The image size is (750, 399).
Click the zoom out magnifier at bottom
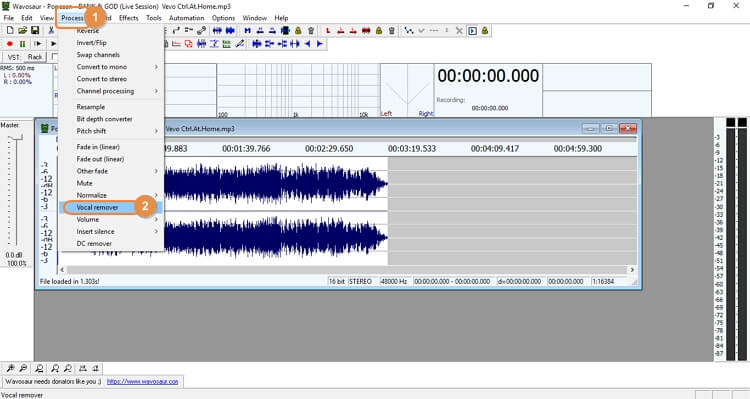tap(22, 368)
